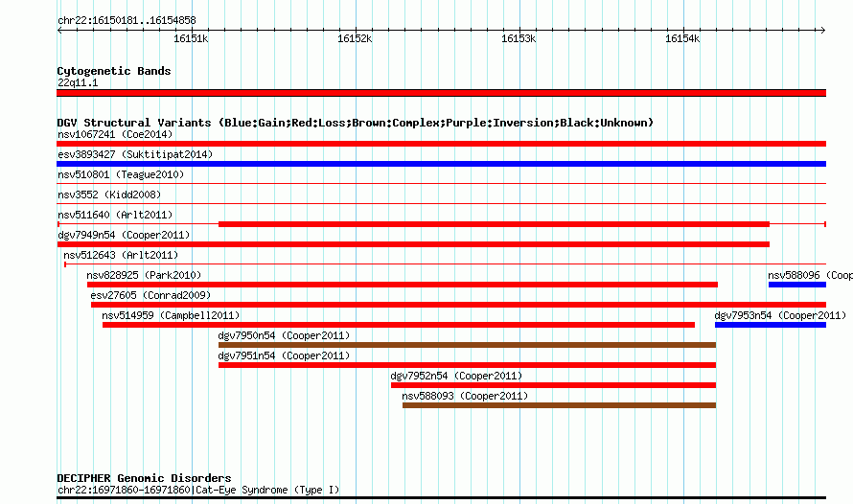Click the dgv7953n54 (Cooper2011) label
The image size is (853, 504).
(x=780, y=315)
